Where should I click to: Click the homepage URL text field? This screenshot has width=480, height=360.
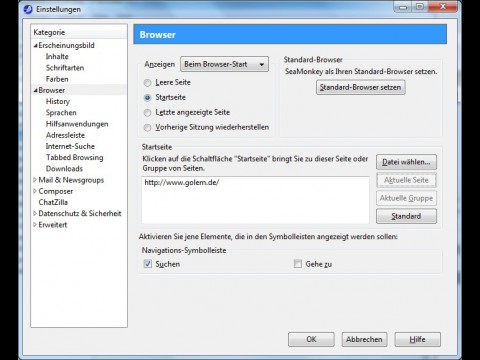click(255, 200)
